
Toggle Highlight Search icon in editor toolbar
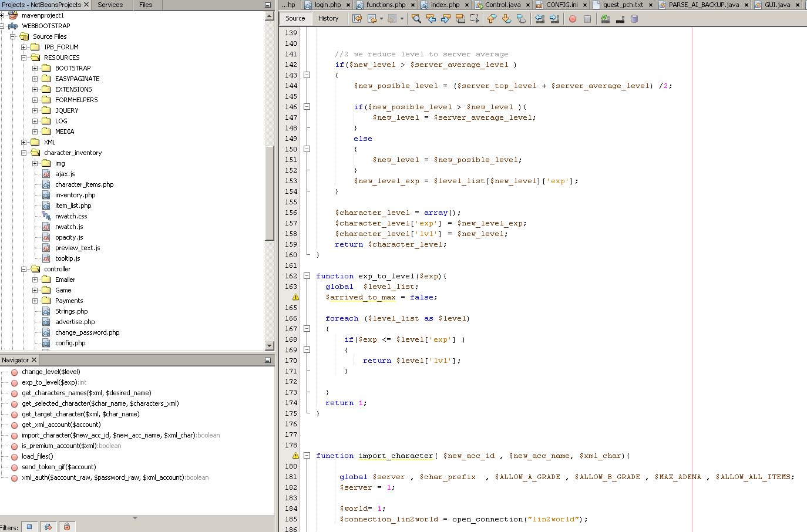tap(460, 19)
